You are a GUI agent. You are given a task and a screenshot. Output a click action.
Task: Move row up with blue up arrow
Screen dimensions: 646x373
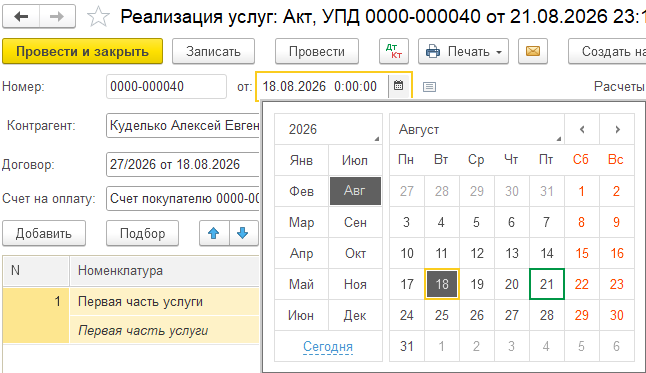click(x=214, y=233)
